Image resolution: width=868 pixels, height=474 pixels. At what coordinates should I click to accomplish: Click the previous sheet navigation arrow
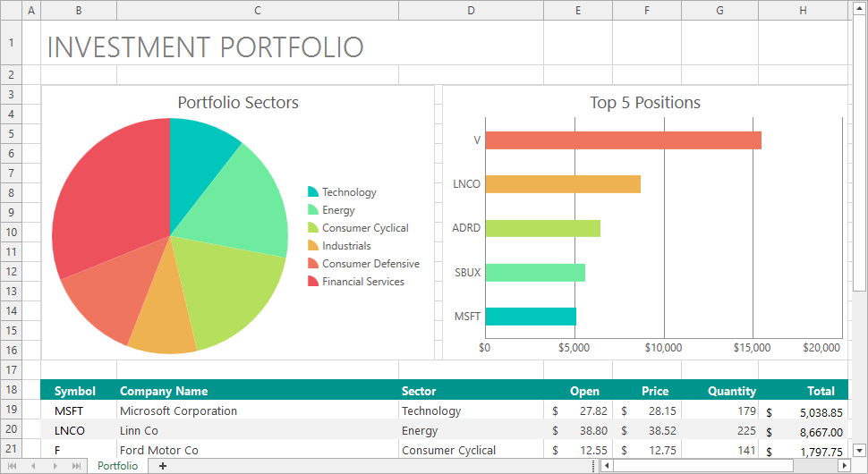[33, 466]
